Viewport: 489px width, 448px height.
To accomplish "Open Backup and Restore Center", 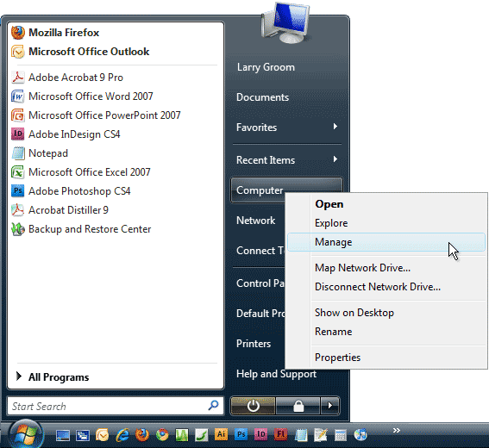I will point(81,229).
